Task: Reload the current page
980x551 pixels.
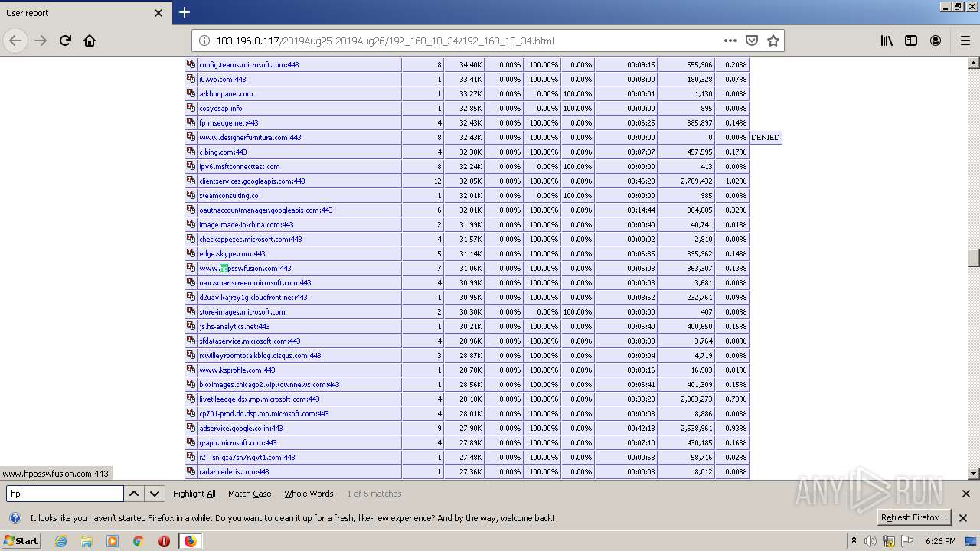Action: [x=65, y=41]
